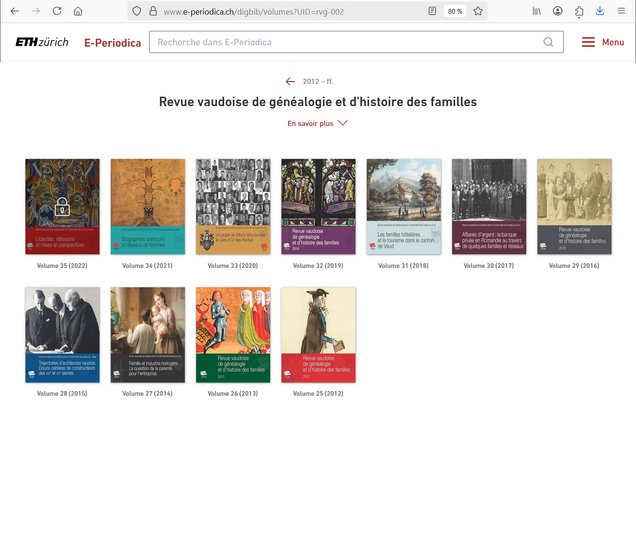636x533 pixels.
Task: Bookmark this page with the star
Action: pos(478,11)
